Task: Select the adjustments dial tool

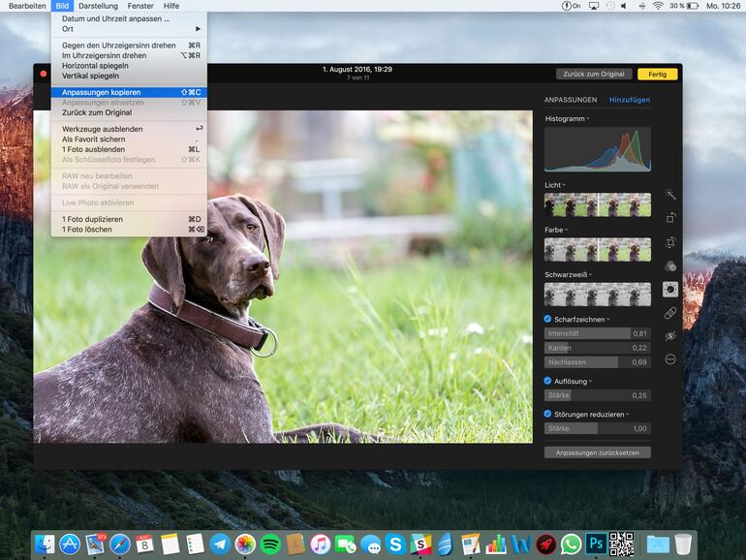Action: [x=670, y=289]
